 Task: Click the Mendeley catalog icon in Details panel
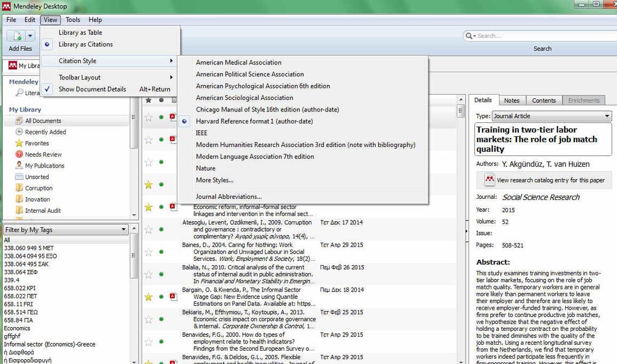point(489,180)
